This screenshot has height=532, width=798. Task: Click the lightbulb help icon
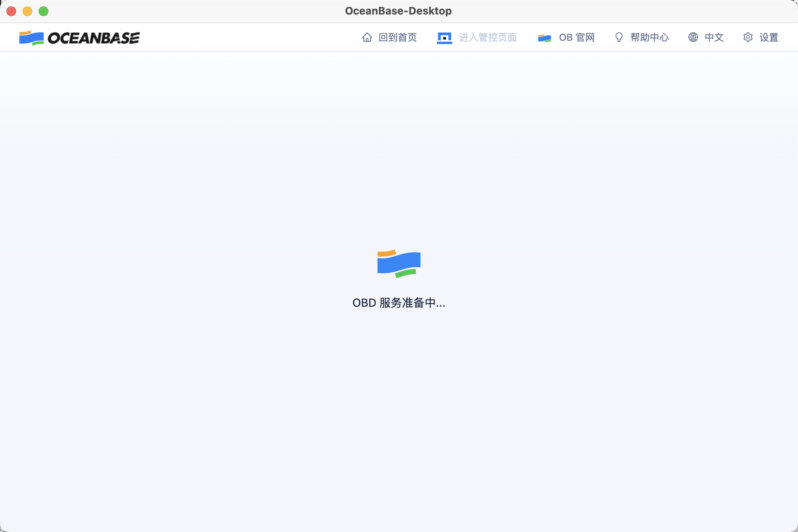(619, 37)
